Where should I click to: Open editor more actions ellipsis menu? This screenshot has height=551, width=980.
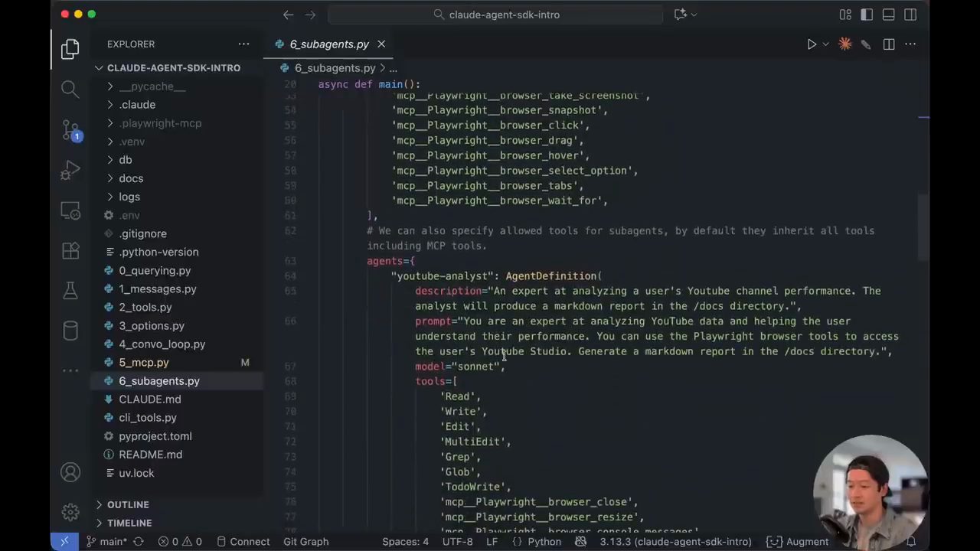(910, 44)
